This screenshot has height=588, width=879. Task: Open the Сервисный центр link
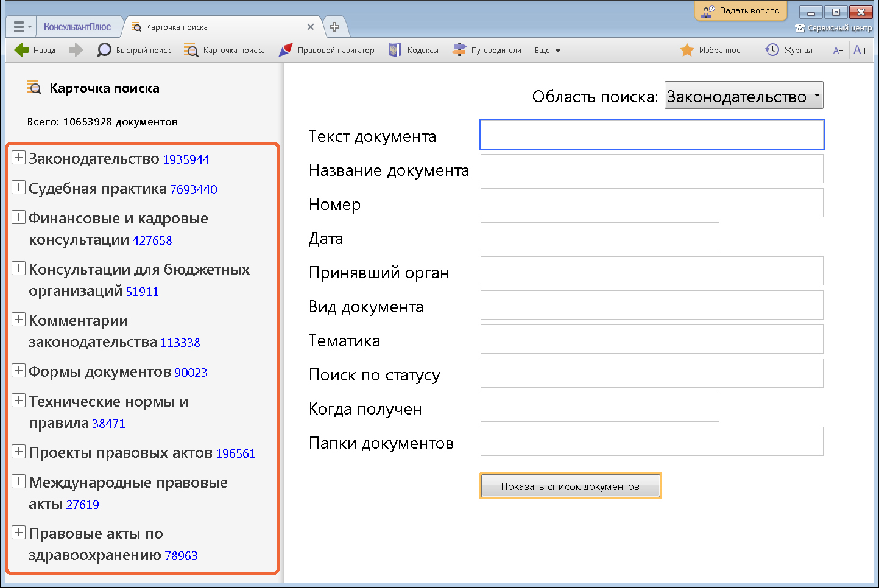pos(833,28)
